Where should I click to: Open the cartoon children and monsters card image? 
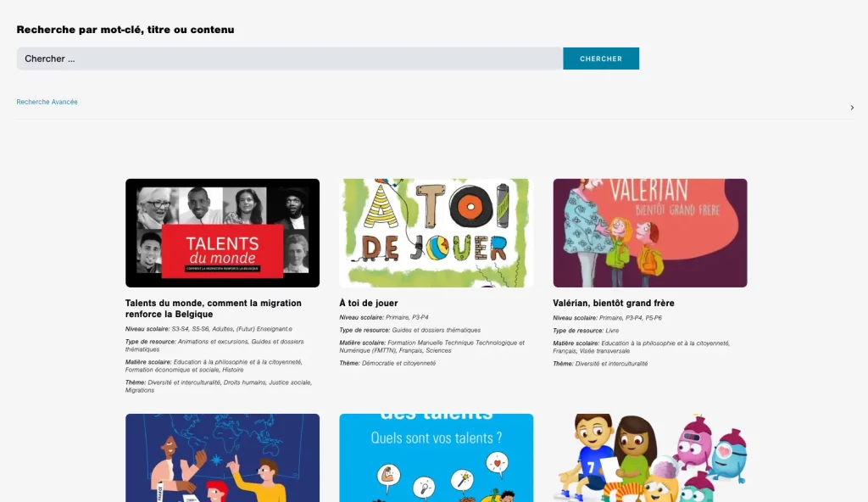coord(650,458)
